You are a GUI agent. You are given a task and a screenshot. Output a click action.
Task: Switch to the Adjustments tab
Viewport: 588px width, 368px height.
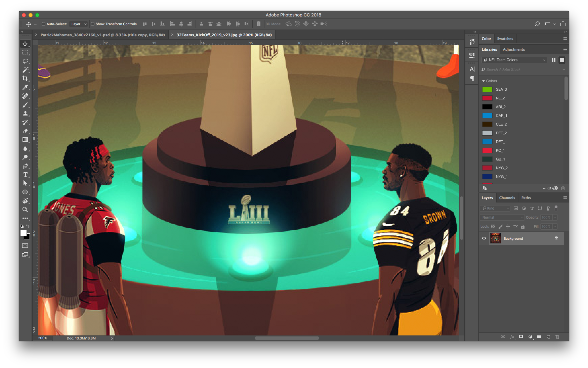coord(514,49)
